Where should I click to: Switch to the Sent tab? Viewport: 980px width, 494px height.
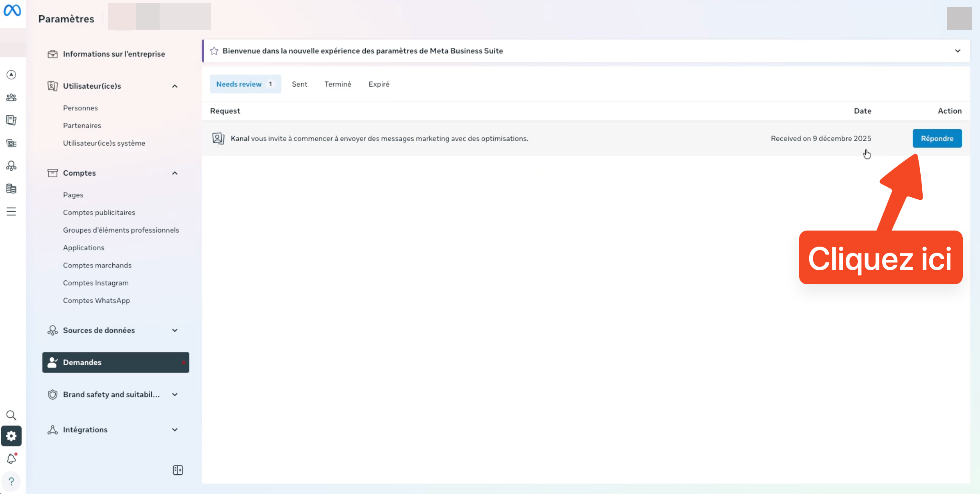click(x=299, y=84)
